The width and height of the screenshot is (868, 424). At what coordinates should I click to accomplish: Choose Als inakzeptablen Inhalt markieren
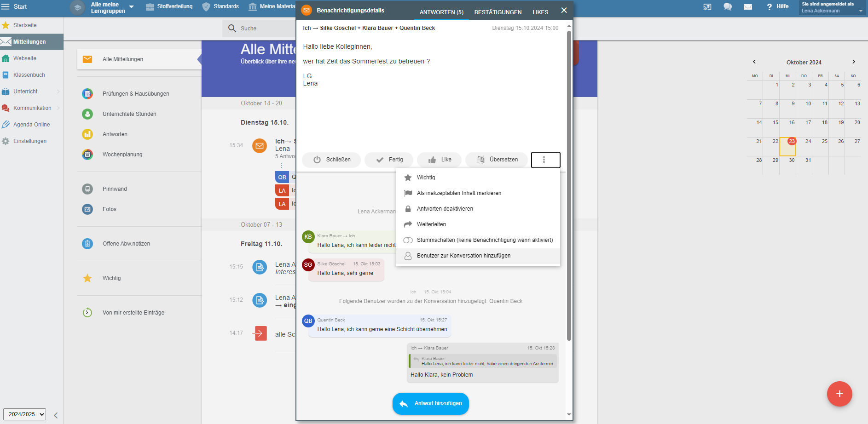478,193
